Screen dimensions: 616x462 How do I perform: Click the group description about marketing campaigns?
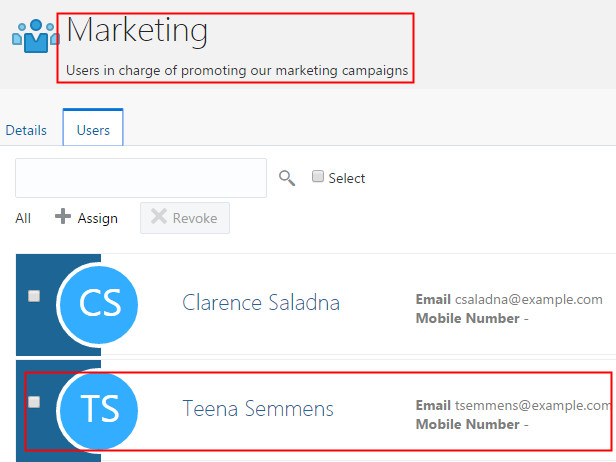coord(237,71)
